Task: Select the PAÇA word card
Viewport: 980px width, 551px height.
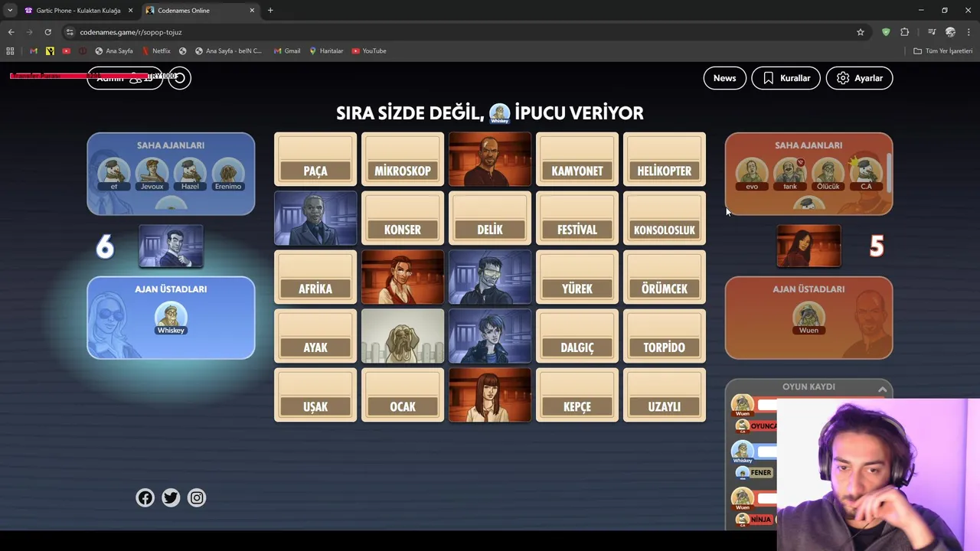Action: (315, 159)
